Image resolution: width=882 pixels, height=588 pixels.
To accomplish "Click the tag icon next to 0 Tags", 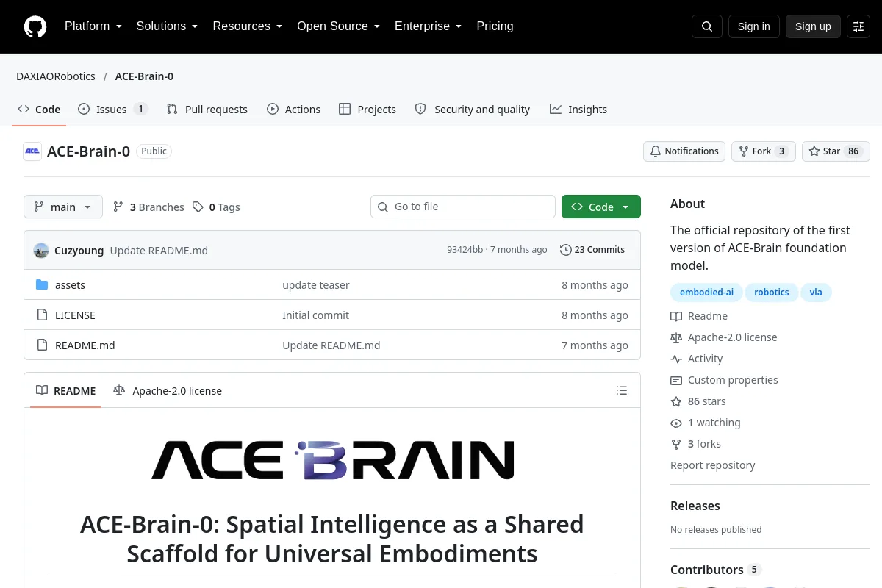I will pyautogui.click(x=198, y=207).
